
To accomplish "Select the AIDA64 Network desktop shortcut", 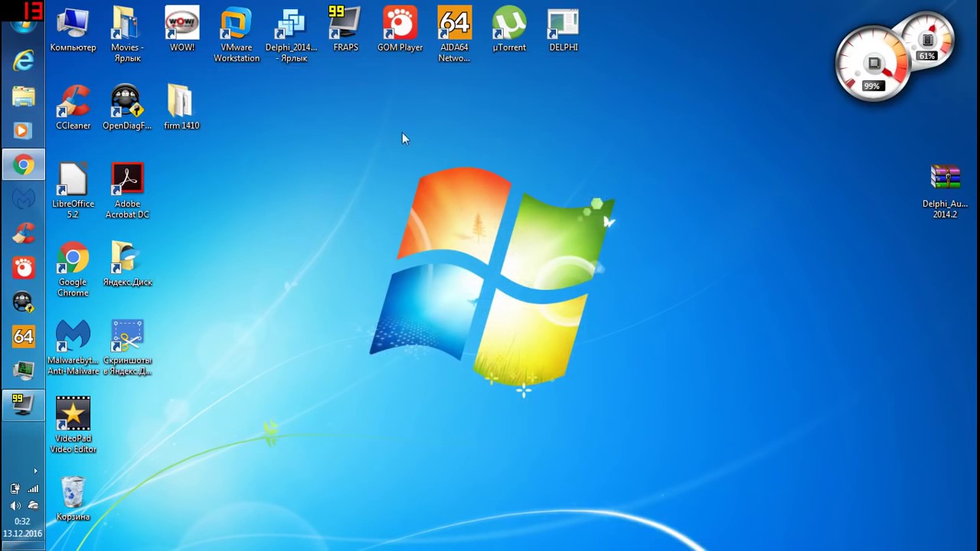I will (454, 34).
